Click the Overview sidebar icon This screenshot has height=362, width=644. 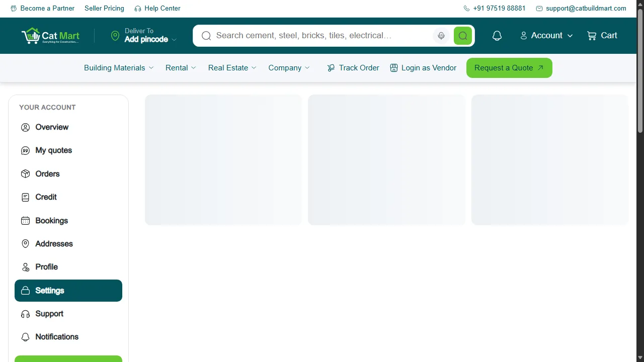26,127
